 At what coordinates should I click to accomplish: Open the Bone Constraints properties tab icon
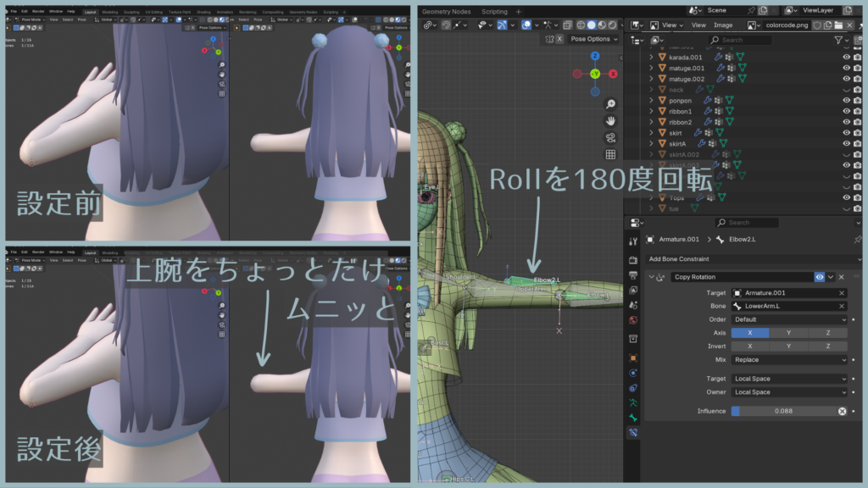tap(632, 432)
